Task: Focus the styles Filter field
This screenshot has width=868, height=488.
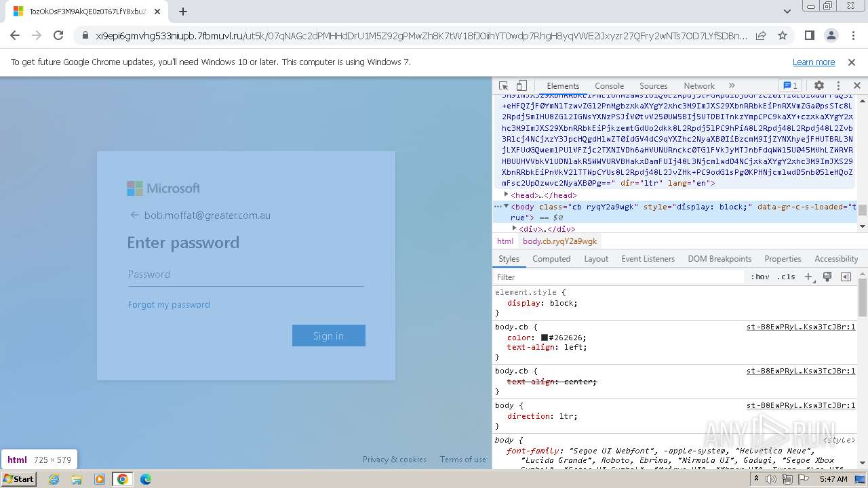Action: 618,277
